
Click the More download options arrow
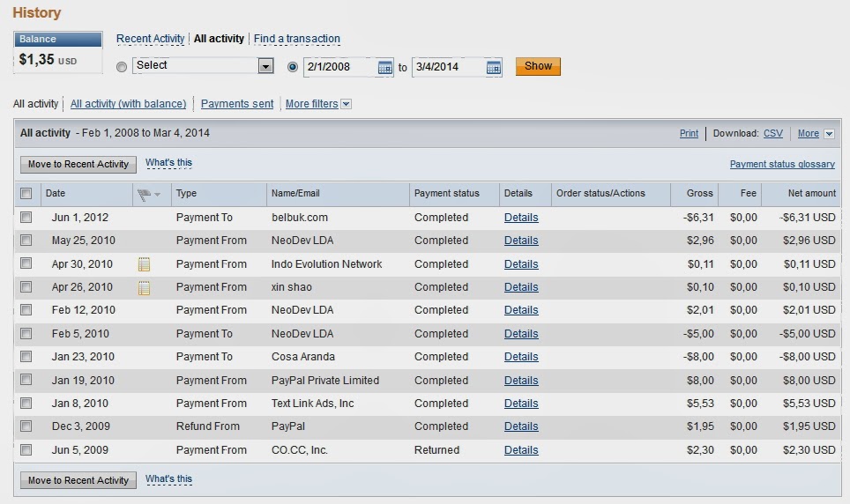tap(829, 134)
